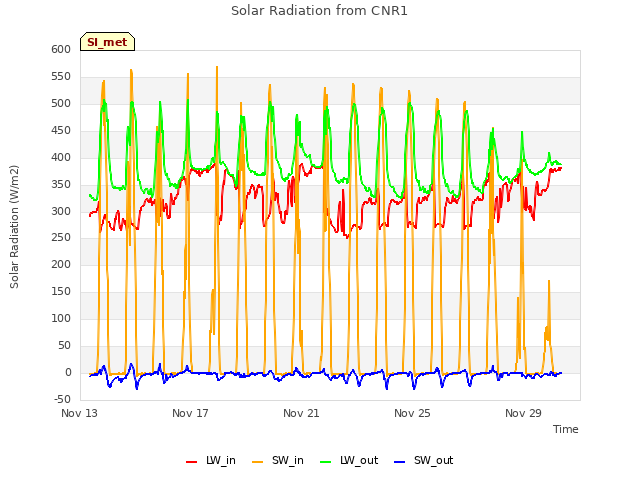
Task: Click the 100 y-axis tick label
Action: [61, 318]
